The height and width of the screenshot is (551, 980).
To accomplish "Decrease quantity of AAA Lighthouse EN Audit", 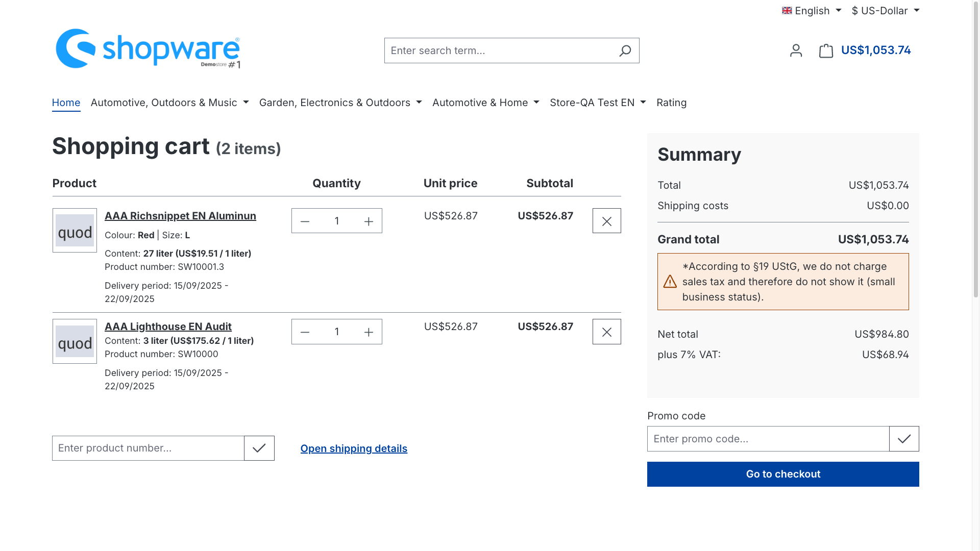I will (x=305, y=332).
